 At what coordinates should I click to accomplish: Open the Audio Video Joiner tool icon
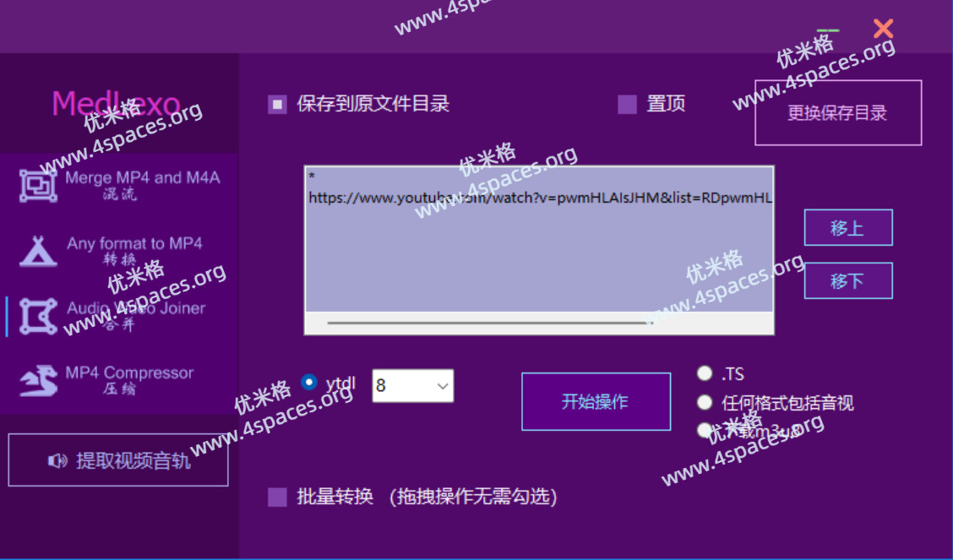(38, 316)
